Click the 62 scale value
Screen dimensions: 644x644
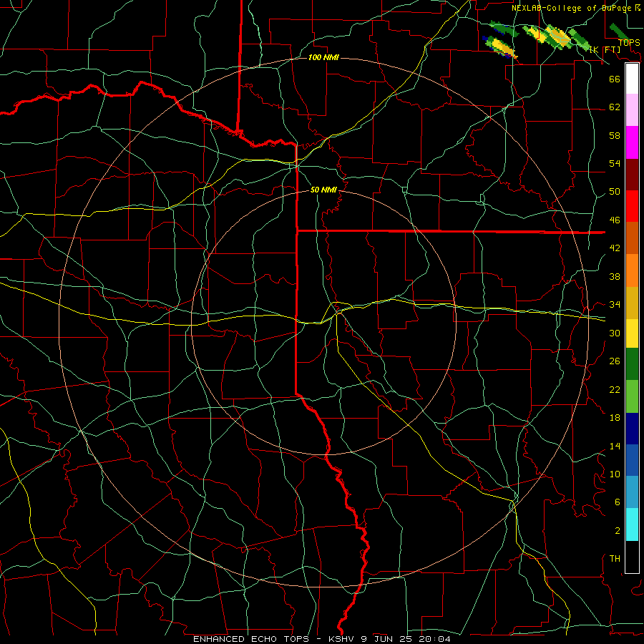pyautogui.click(x=615, y=107)
